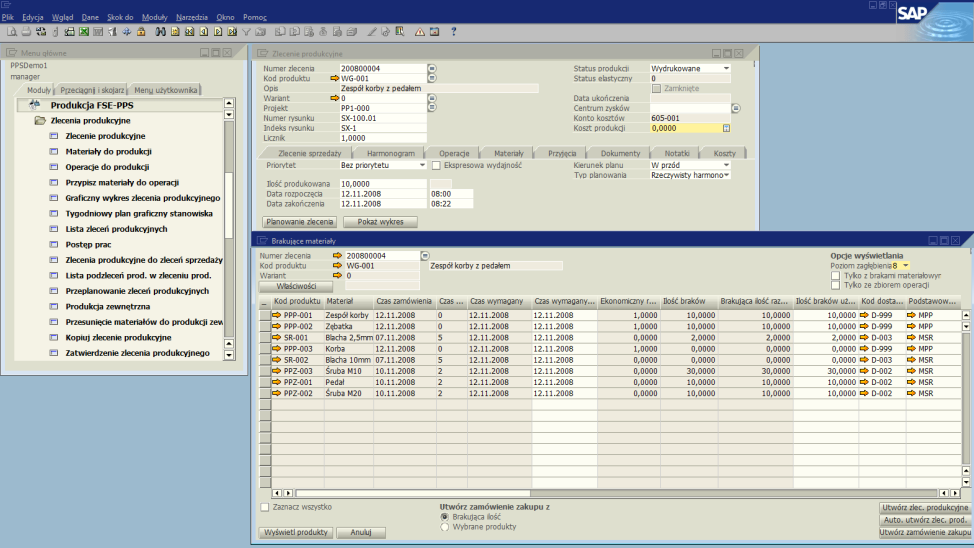Open the Priorytet dropdown showing Bez priorytetu
The width and height of the screenshot is (974, 548).
(422, 165)
